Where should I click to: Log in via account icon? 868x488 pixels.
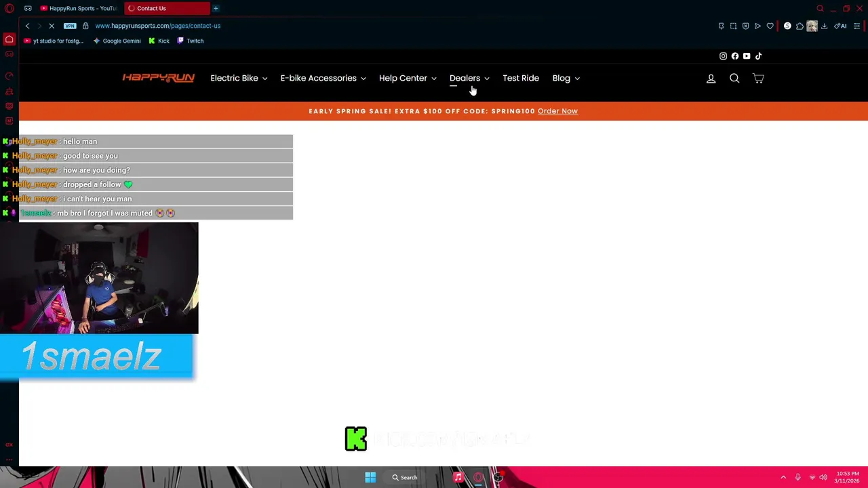(x=711, y=79)
